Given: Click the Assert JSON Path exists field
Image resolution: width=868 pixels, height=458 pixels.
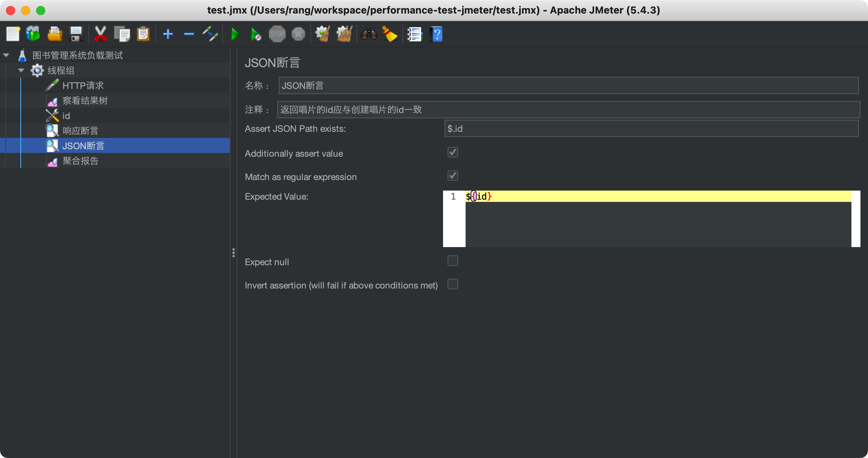Looking at the screenshot, I should pos(651,129).
